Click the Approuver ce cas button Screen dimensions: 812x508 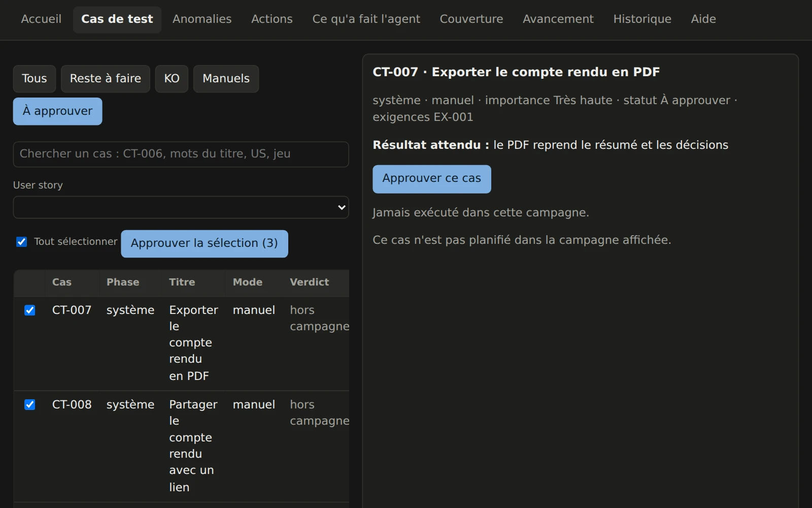[432, 179]
